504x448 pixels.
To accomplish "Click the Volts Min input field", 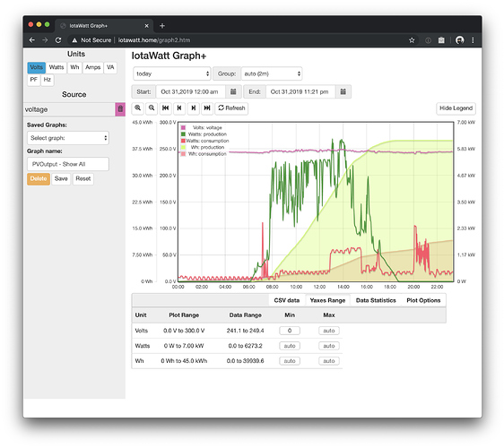I will [x=290, y=331].
